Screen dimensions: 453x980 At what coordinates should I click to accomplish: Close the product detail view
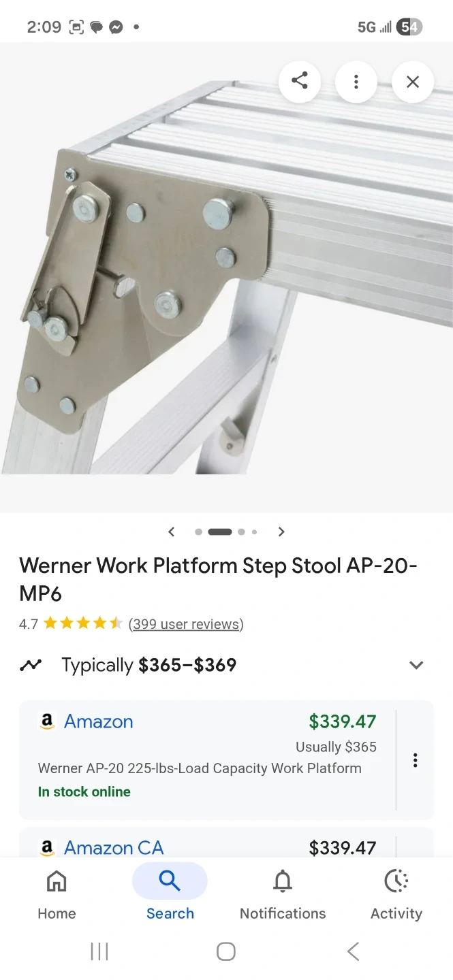click(412, 82)
